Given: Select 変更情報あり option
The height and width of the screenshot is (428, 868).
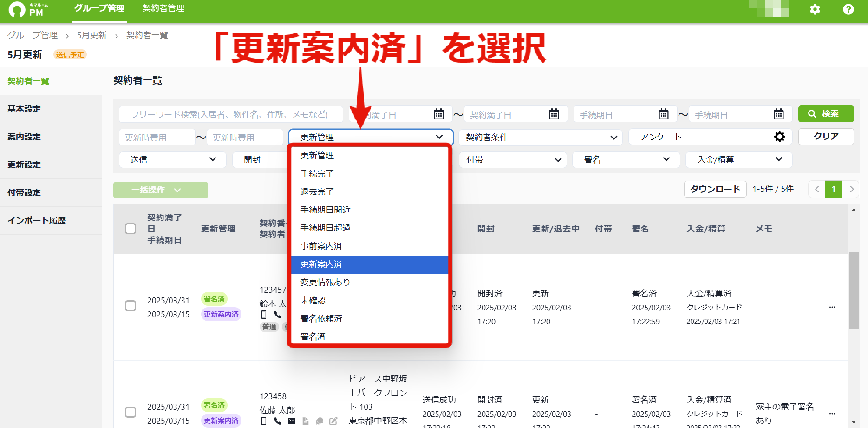Looking at the screenshot, I should click(x=370, y=283).
